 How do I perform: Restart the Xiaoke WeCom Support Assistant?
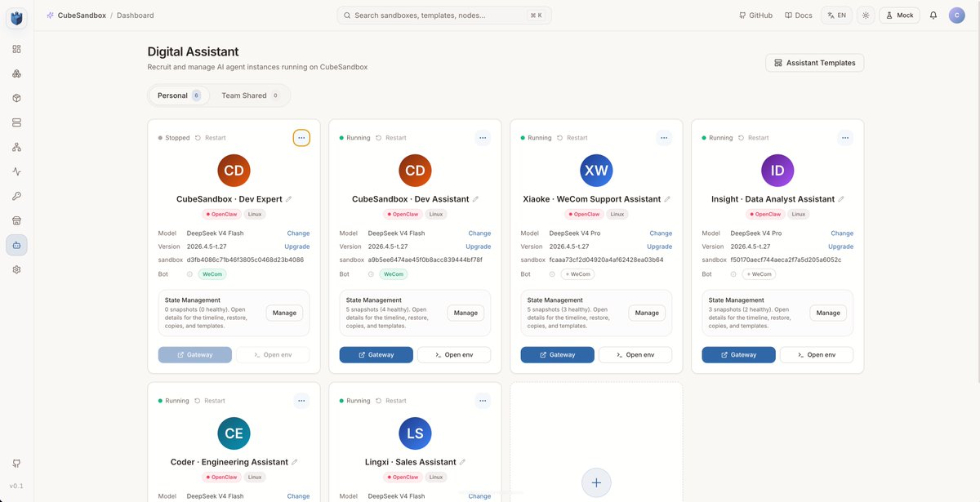[x=572, y=138]
